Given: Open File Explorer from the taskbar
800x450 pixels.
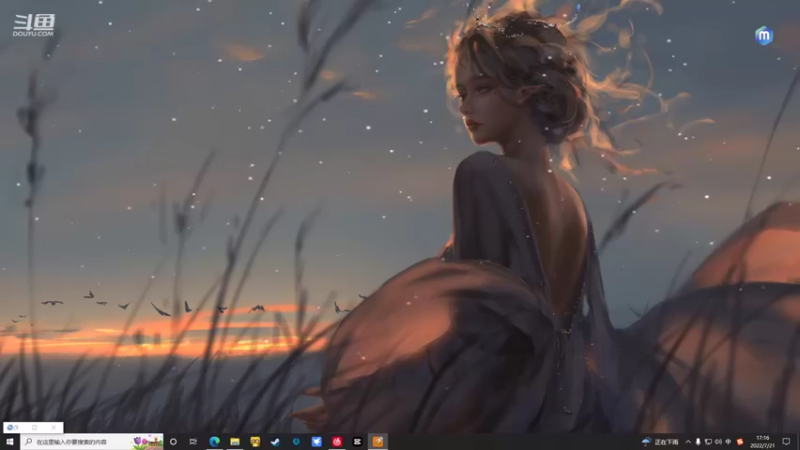Looking at the screenshot, I should (x=235, y=442).
